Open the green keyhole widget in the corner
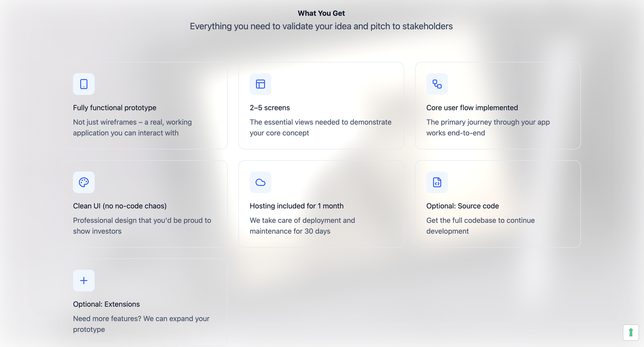 631,332
